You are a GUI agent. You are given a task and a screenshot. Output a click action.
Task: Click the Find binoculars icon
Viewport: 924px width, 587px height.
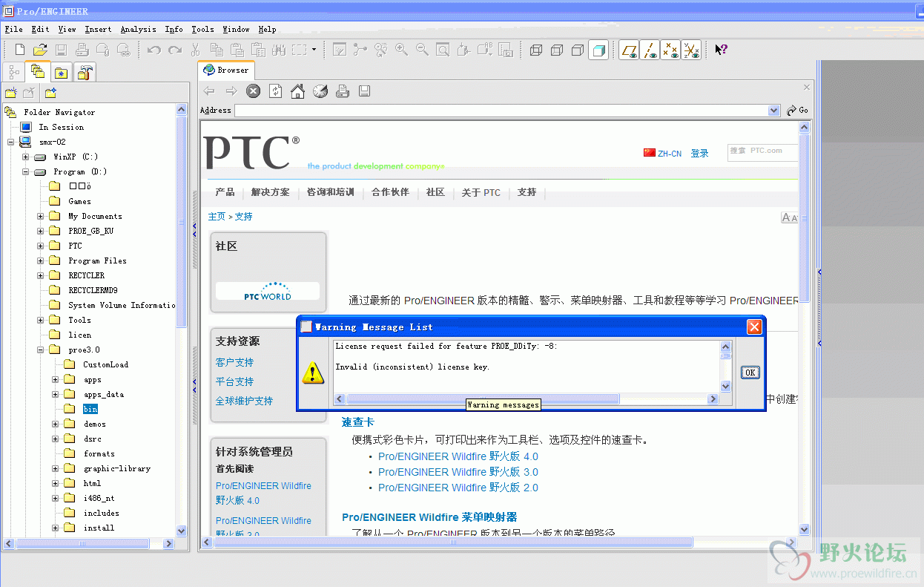coord(279,50)
